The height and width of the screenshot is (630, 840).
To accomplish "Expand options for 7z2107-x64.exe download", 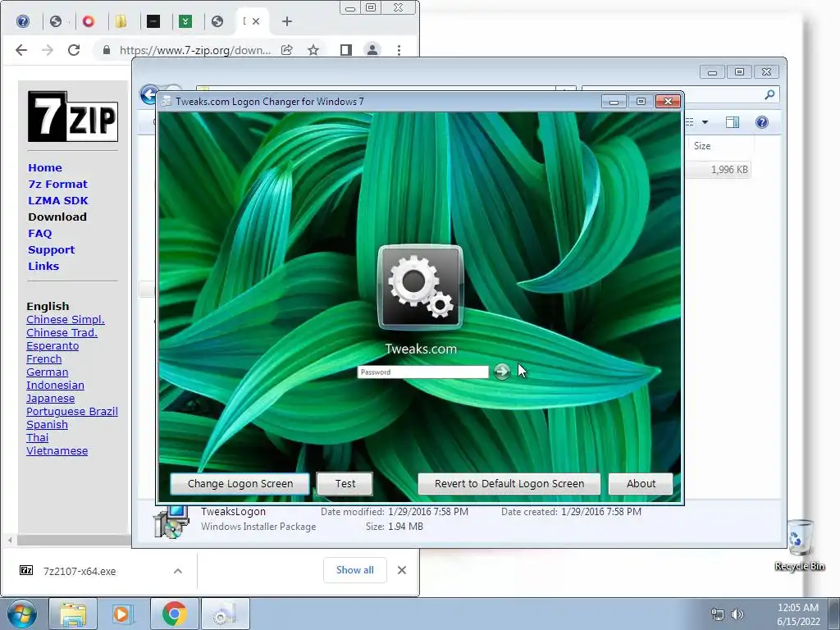I will pos(178,571).
